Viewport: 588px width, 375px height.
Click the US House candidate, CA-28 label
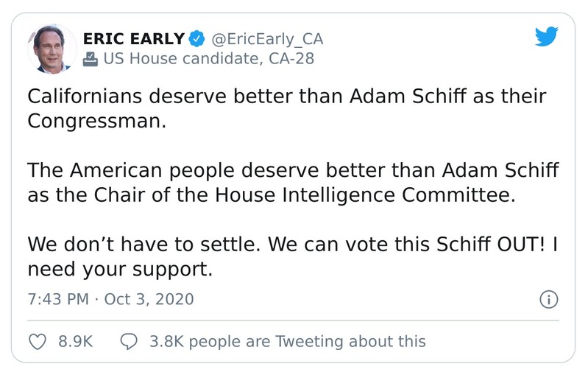[x=208, y=59]
